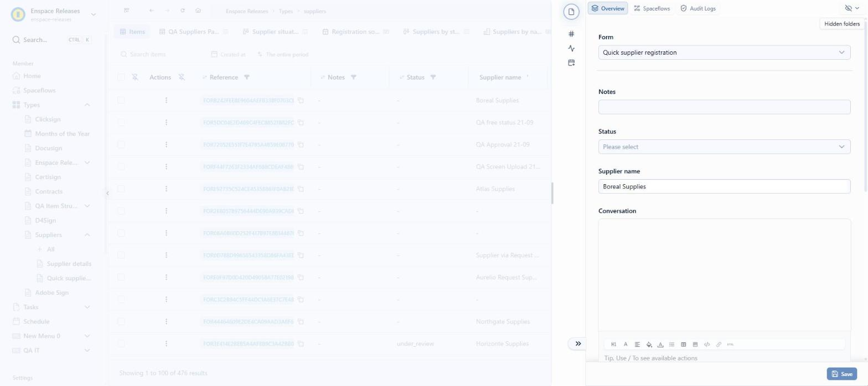This screenshot has width=868, height=386.
Task: Open actions menu for Horizonte Supplies row
Action: pyautogui.click(x=166, y=343)
